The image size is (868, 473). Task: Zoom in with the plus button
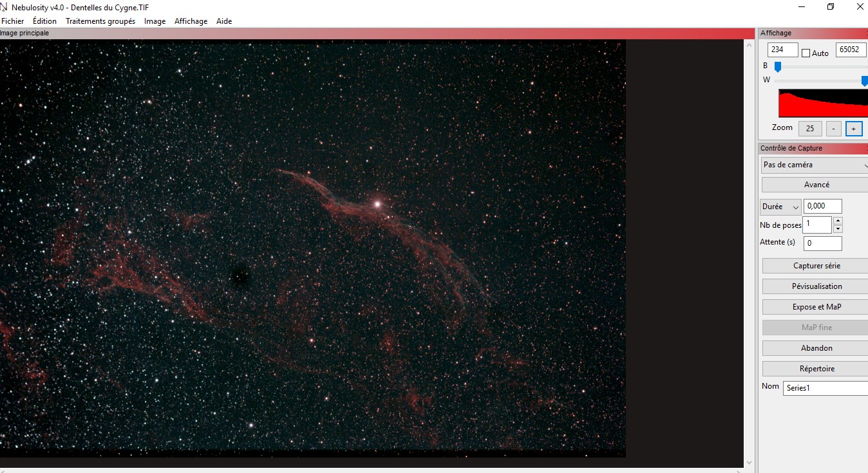coord(854,129)
